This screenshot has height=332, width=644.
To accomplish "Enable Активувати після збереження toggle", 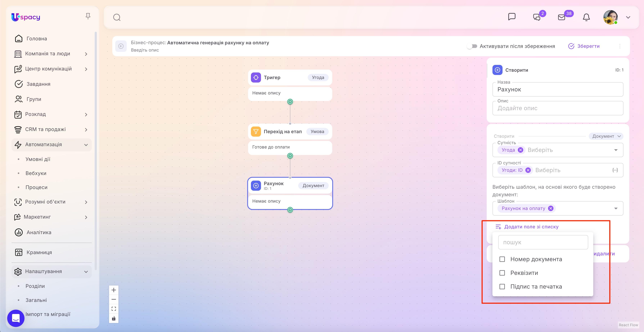I will point(472,46).
